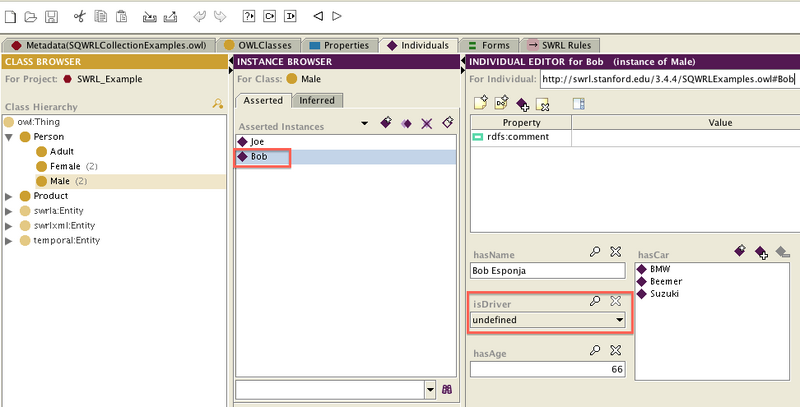Search instances with the binoculars icon
This screenshot has height=407, width=800.
[x=447, y=390]
